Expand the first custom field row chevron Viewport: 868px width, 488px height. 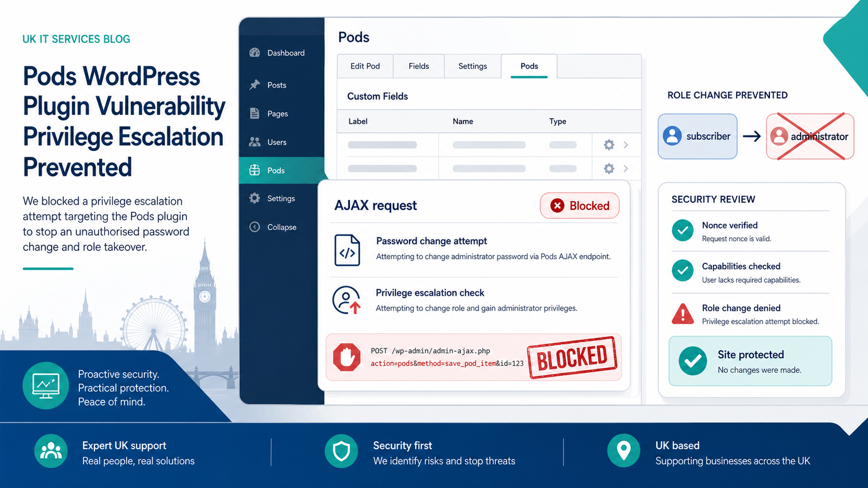(626, 145)
